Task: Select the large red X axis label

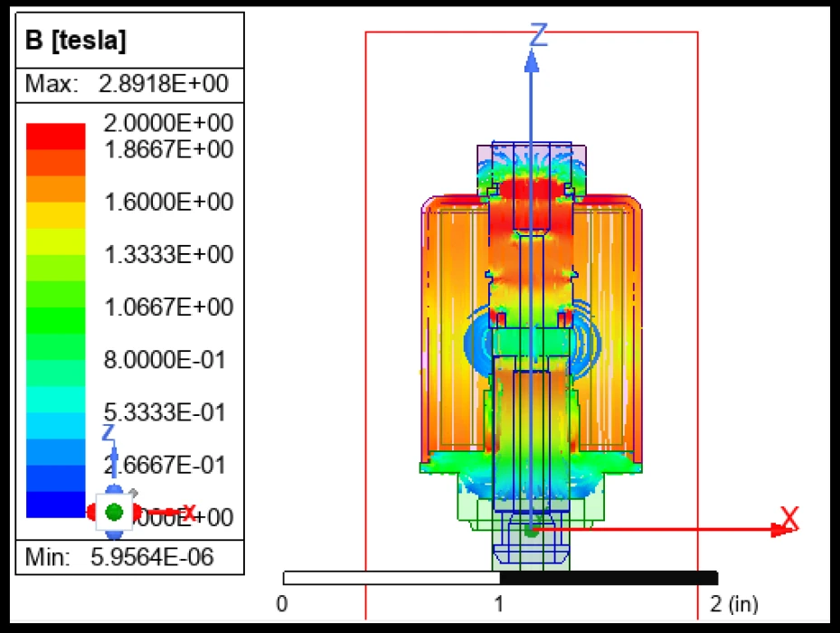Action: (790, 518)
